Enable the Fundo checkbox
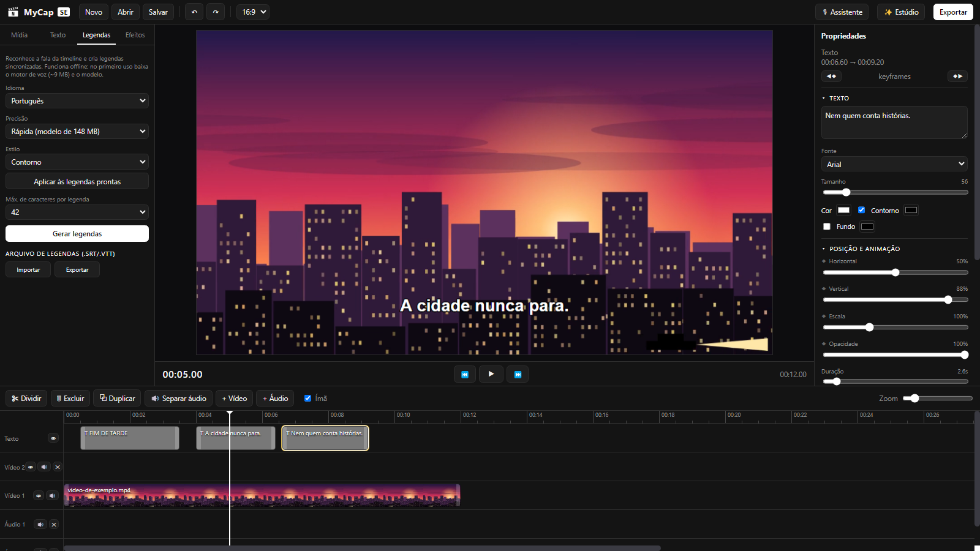Image resolution: width=980 pixels, height=551 pixels. point(827,227)
